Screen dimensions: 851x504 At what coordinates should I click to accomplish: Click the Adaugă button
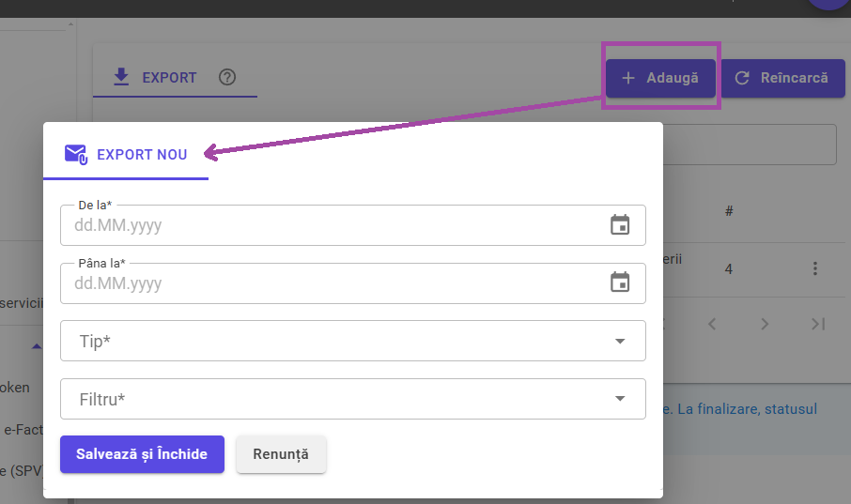(x=660, y=78)
